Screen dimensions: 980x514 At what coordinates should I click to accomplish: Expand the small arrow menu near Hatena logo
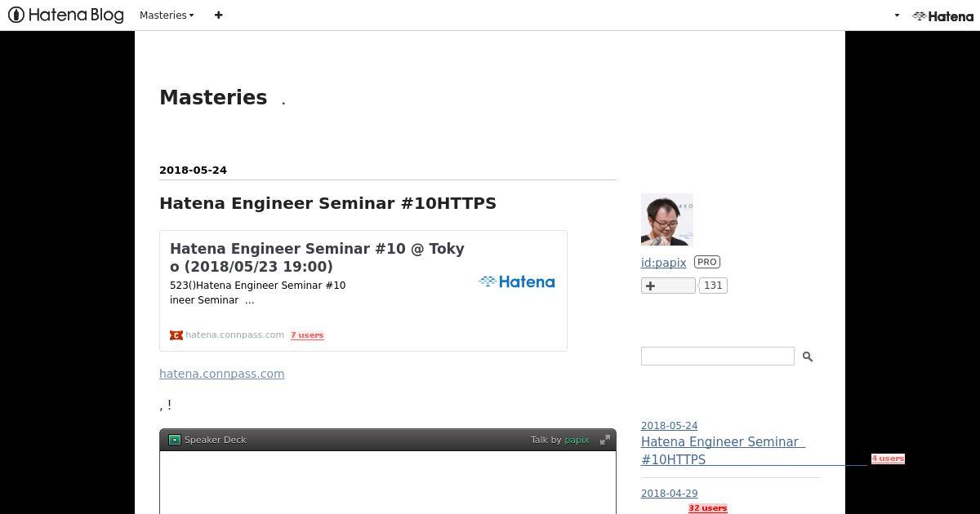897,16
